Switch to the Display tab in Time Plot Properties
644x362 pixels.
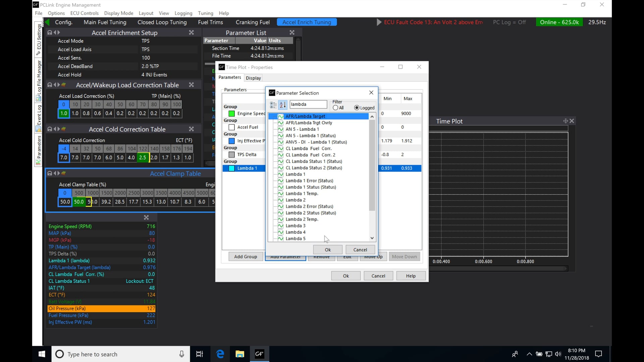coord(253,78)
